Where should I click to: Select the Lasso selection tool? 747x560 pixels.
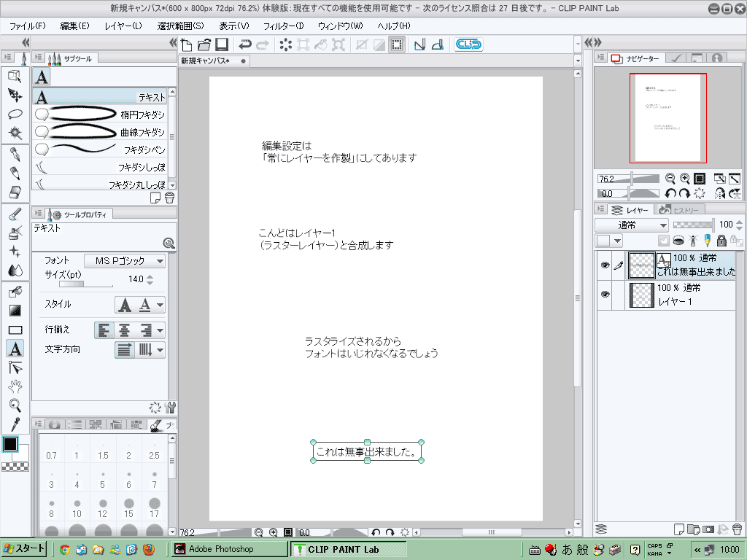pos(15,114)
